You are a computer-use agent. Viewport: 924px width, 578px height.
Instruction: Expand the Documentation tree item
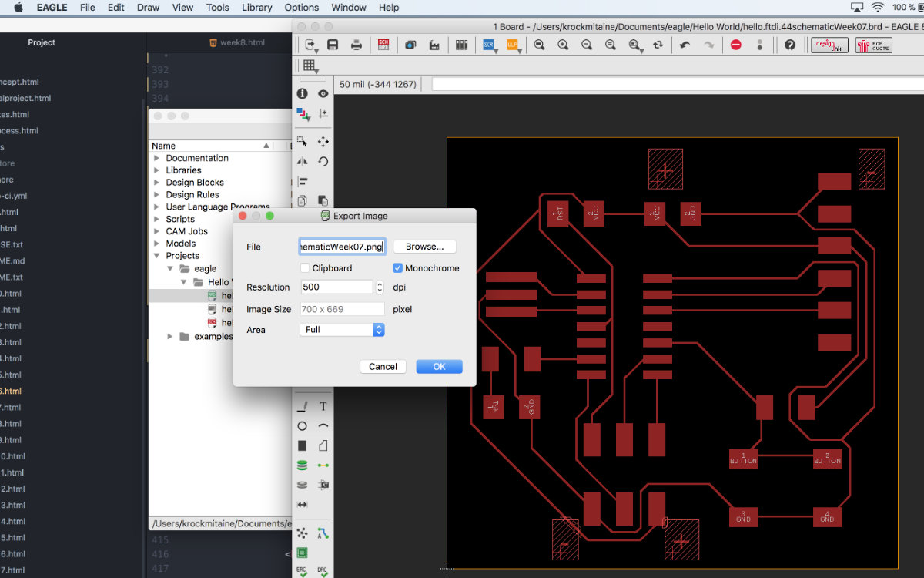click(x=157, y=158)
